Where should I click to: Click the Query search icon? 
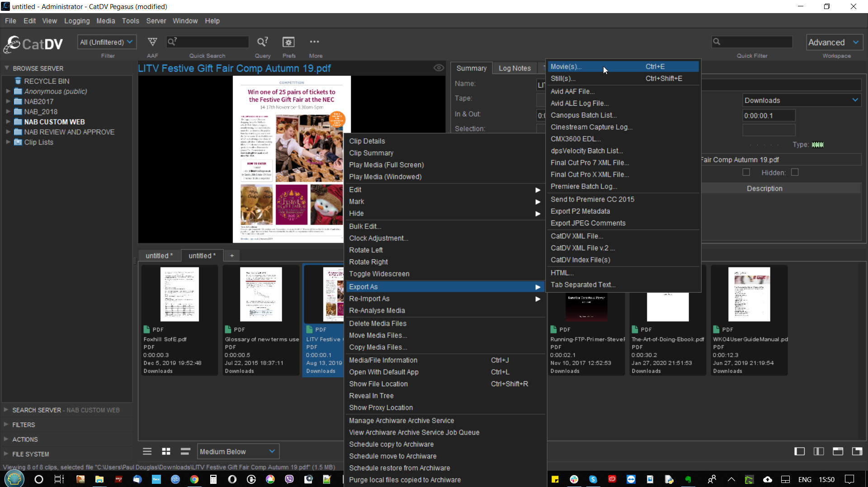pyautogui.click(x=263, y=42)
